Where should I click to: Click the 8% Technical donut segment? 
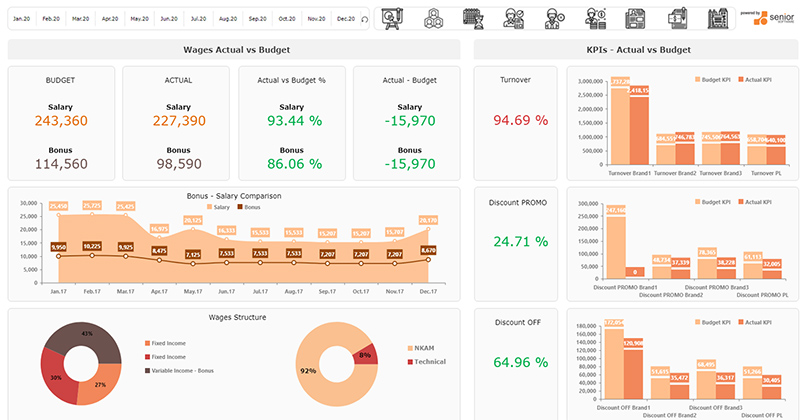(x=366, y=355)
